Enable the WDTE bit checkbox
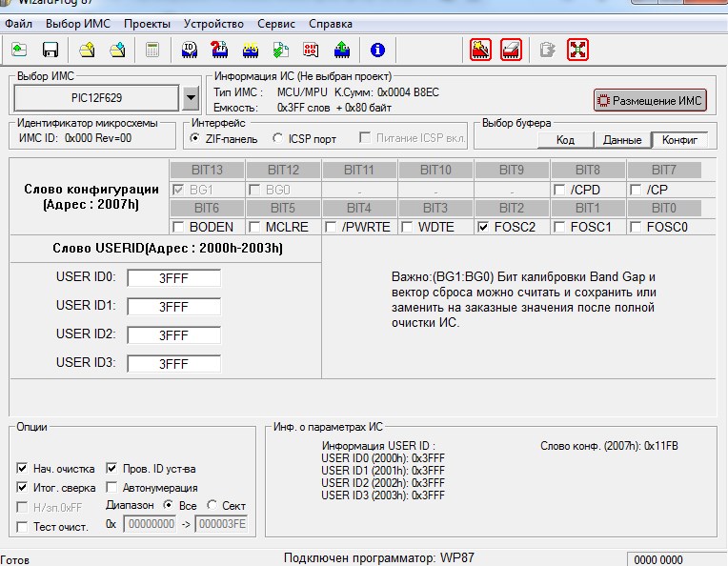728x566 pixels. pyautogui.click(x=407, y=227)
